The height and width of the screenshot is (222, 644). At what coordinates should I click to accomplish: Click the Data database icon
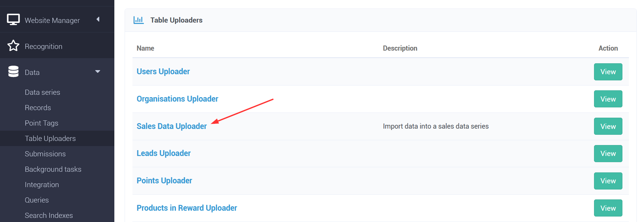click(x=13, y=71)
